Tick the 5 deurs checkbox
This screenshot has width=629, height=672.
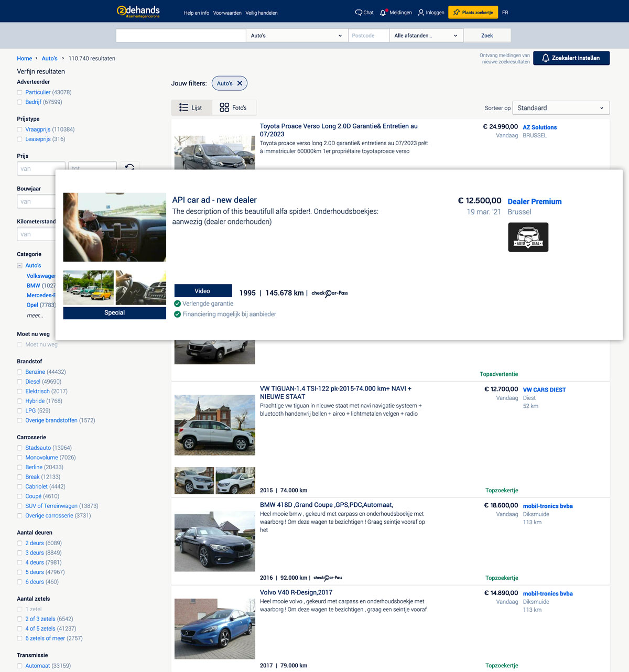point(20,572)
